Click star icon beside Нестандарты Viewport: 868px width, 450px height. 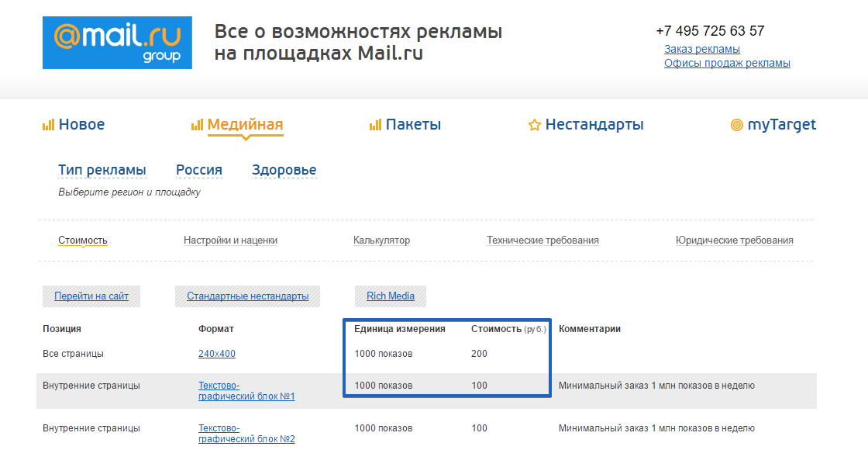534,125
